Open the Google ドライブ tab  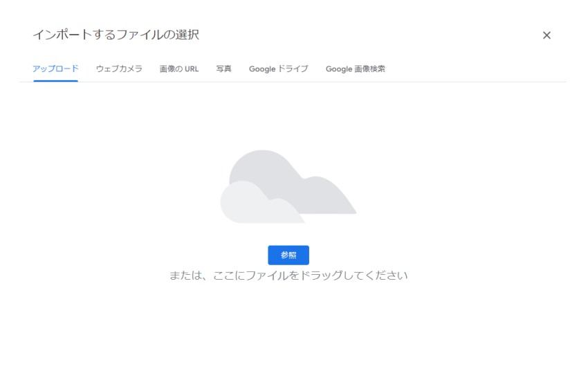[278, 69]
